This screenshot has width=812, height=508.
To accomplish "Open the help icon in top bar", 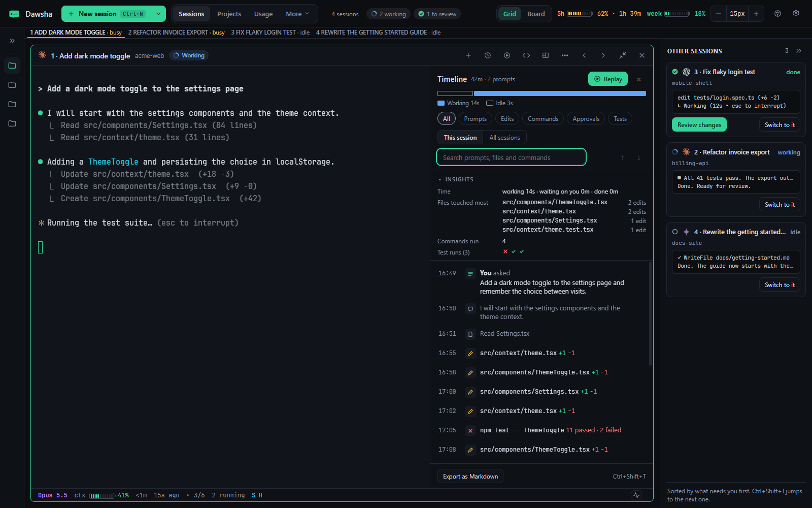I will click(777, 14).
